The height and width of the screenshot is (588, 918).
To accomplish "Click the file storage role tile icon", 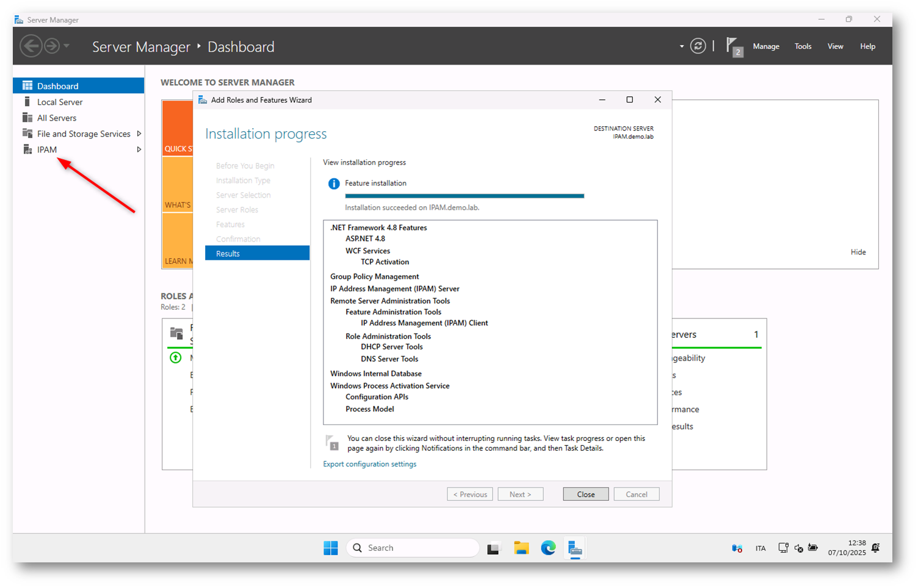I will 176,333.
